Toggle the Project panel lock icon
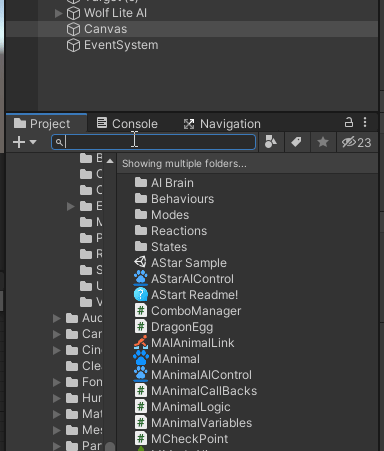The image size is (384, 451). pos(349,122)
